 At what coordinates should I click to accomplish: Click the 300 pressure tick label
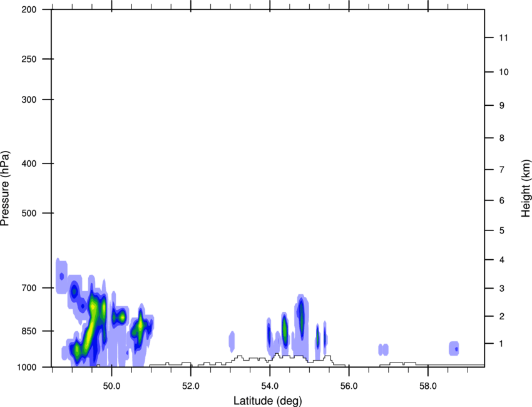tap(29, 100)
